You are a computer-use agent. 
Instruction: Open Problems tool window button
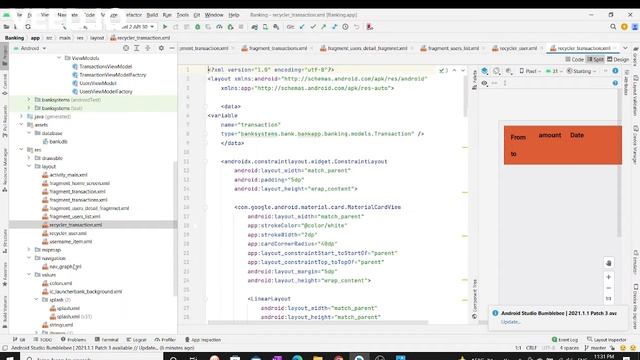(73, 340)
